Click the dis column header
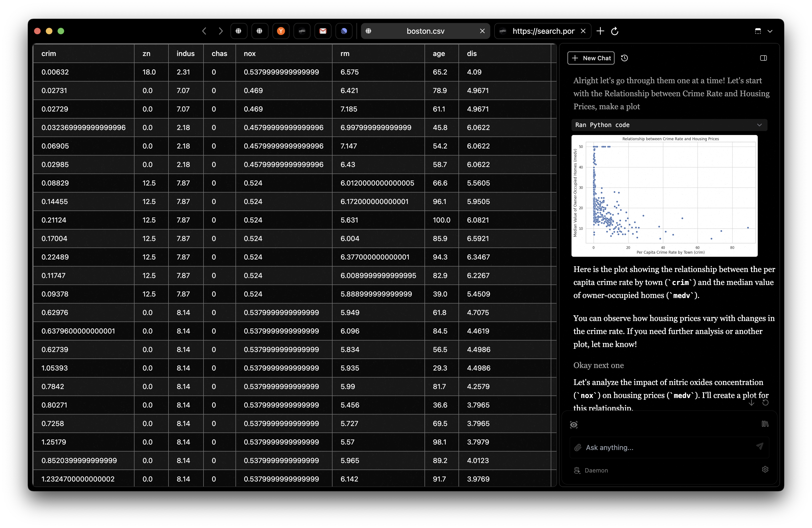This screenshot has height=528, width=812. click(x=505, y=53)
